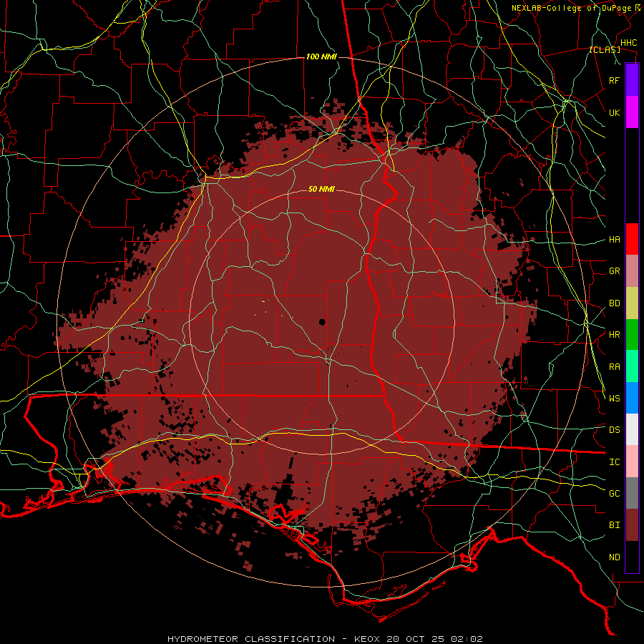Click the Hydrometeor Classification KEOX caption
Viewport: 644px width, 644px height.
(325, 639)
